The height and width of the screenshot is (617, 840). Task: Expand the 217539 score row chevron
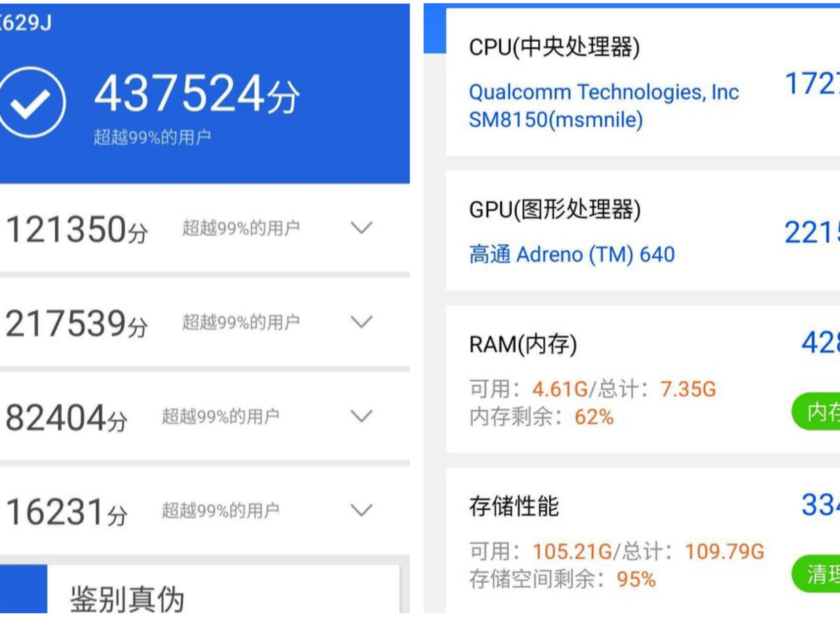coord(361,322)
